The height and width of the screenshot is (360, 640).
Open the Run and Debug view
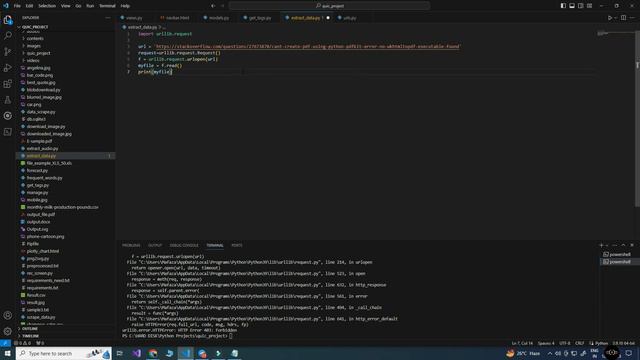[8, 68]
